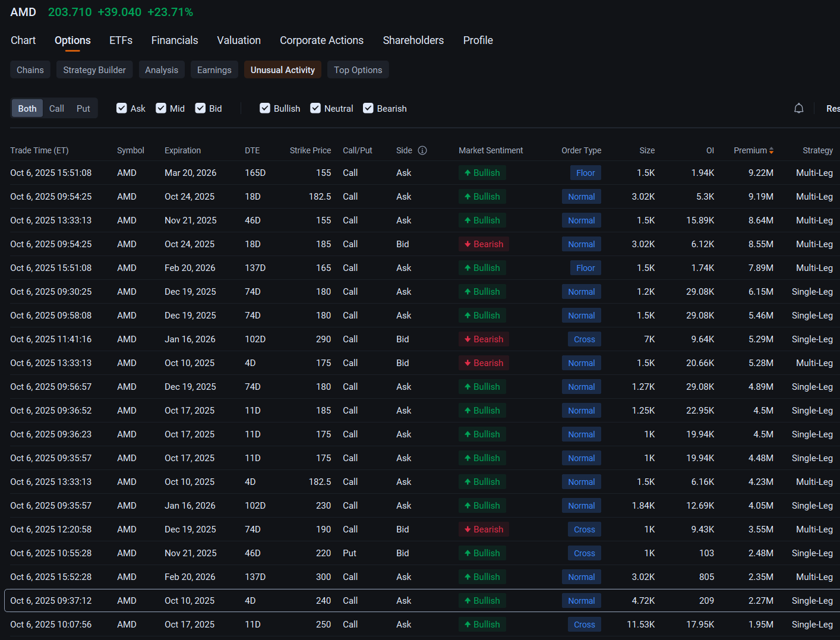
Task: Filter trades to Call only
Action: point(56,108)
